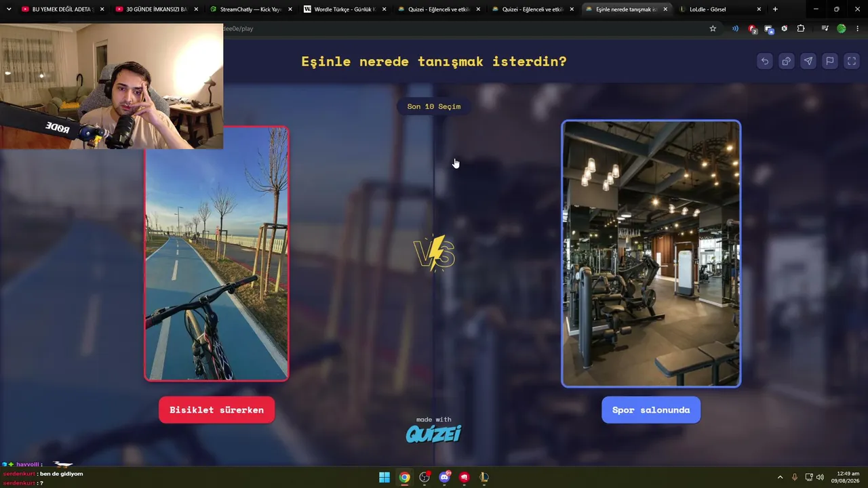
Task: Close the LoLdle tab
Action: pos(759,9)
